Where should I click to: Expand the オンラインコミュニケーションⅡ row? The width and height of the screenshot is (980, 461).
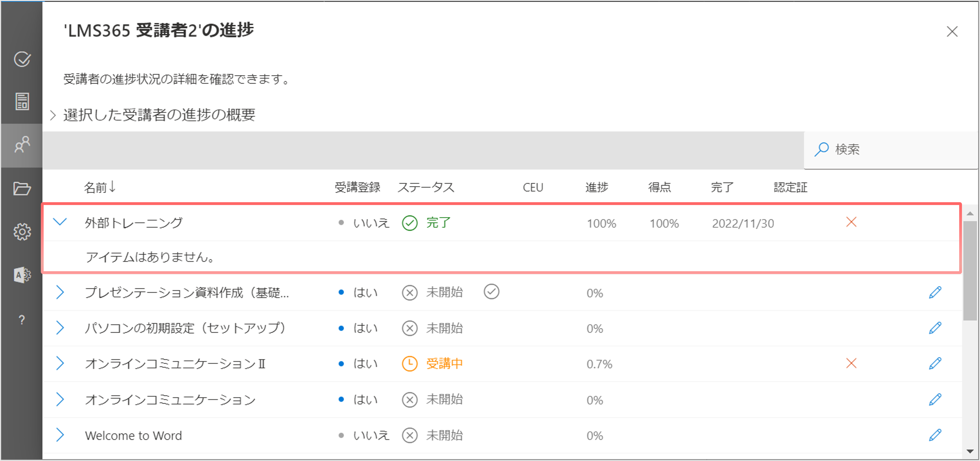pos(60,364)
